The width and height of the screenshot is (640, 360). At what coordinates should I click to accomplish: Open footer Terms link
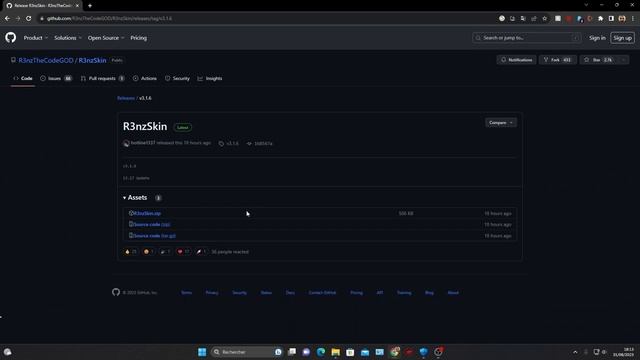point(187,293)
